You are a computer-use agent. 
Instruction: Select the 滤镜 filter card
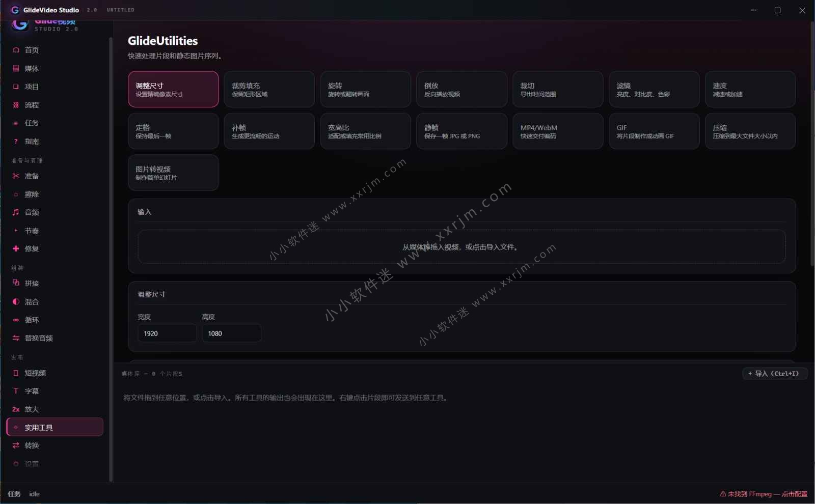click(655, 89)
